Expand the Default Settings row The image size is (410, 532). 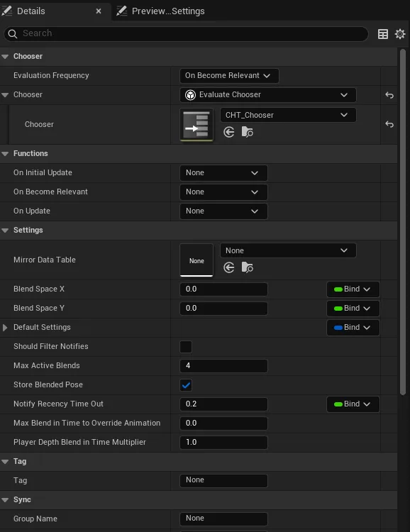click(5, 328)
